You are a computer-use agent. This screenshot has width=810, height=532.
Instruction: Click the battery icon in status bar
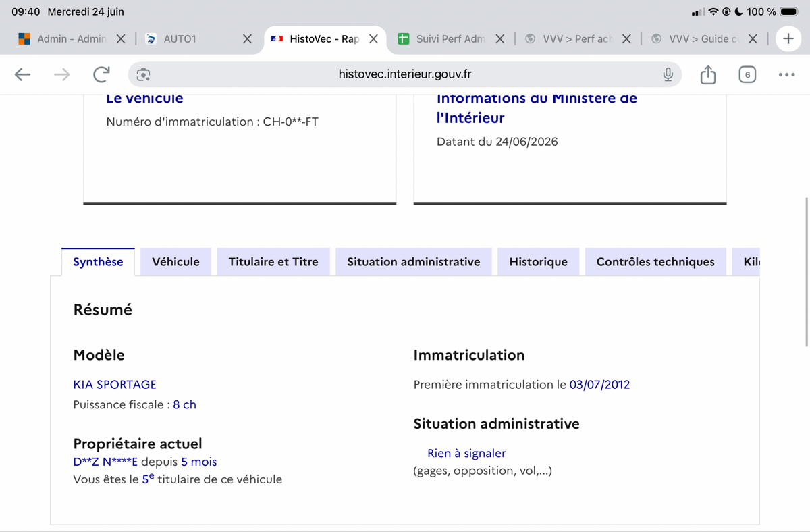pos(789,11)
